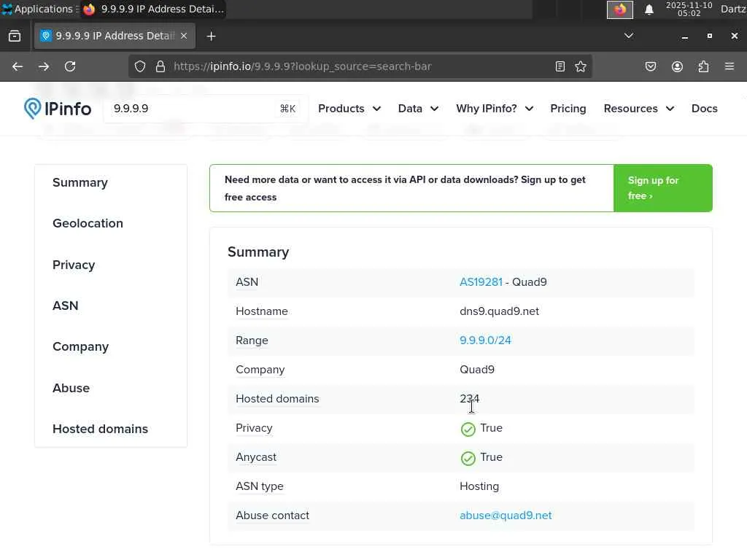This screenshot has width=747, height=560.
Task: Jump to Hosted domains section in sidebar
Action: click(x=100, y=429)
